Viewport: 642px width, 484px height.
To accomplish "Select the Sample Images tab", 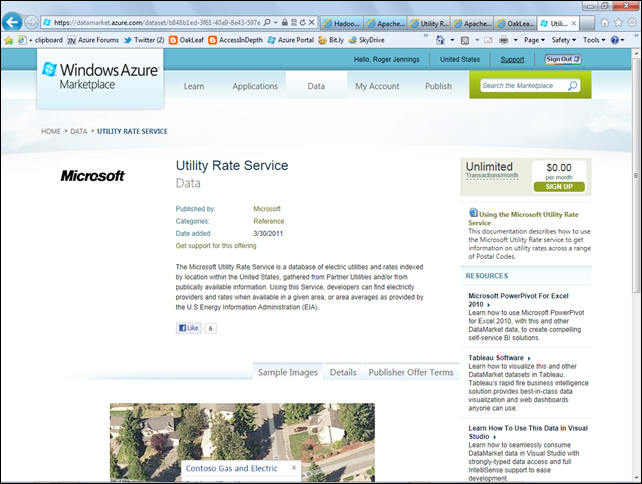I will point(288,372).
